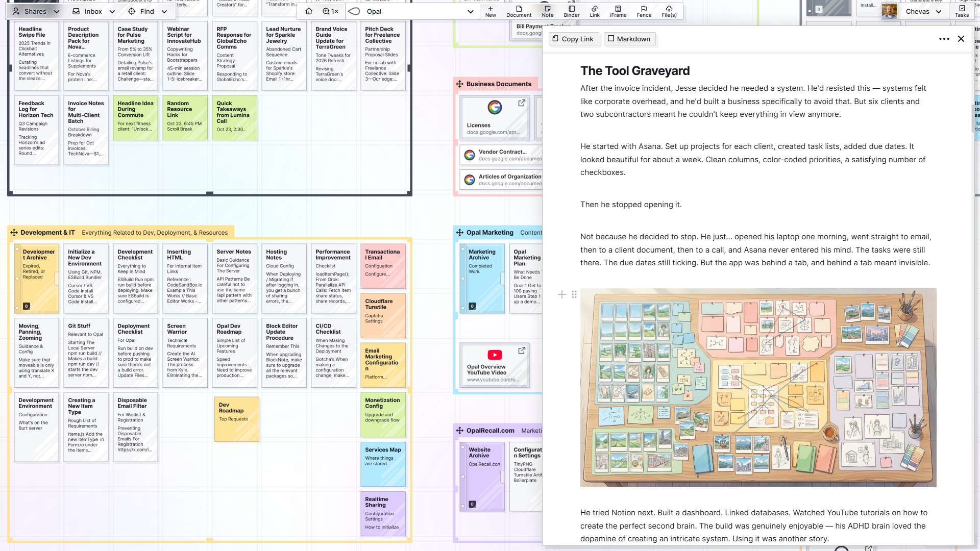Viewport: 980px width, 551px height.
Task: Open the Realtime Sharing purple note
Action: click(x=383, y=514)
